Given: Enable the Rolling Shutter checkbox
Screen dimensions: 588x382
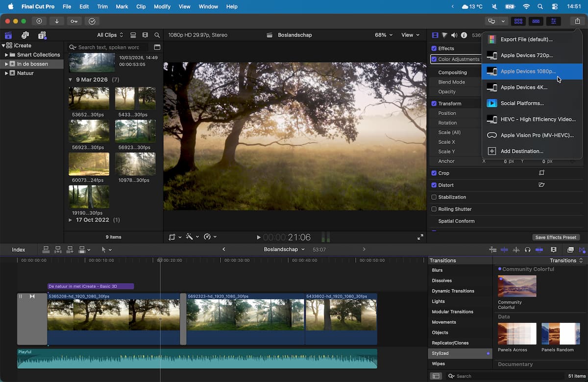Looking at the screenshot, I should (434, 209).
